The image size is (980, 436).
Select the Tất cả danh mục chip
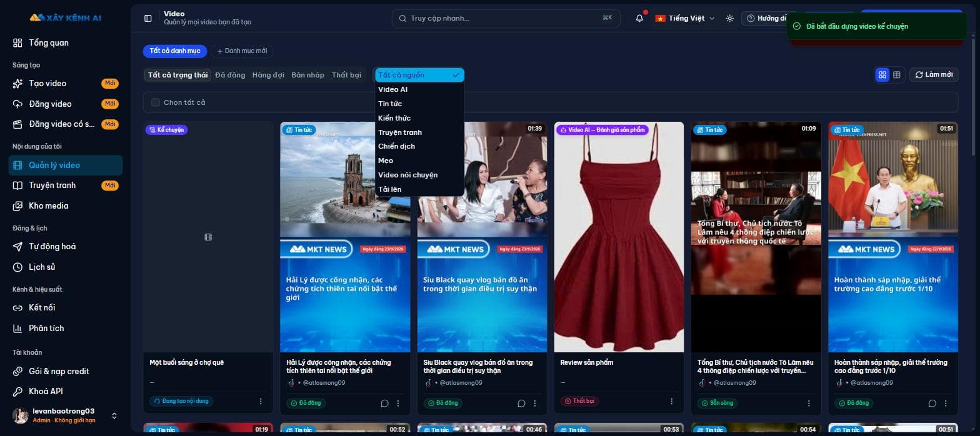175,51
